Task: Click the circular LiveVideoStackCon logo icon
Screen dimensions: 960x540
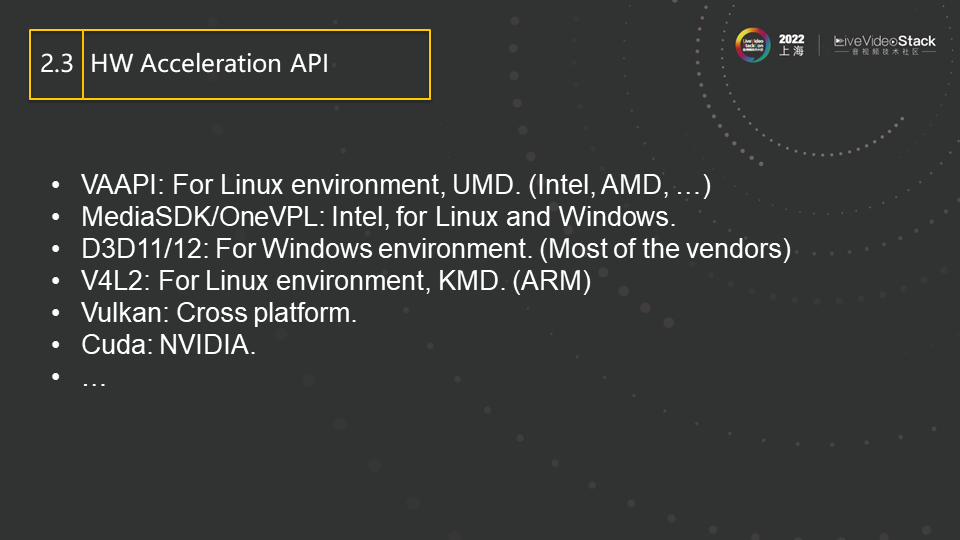Action: (x=753, y=45)
